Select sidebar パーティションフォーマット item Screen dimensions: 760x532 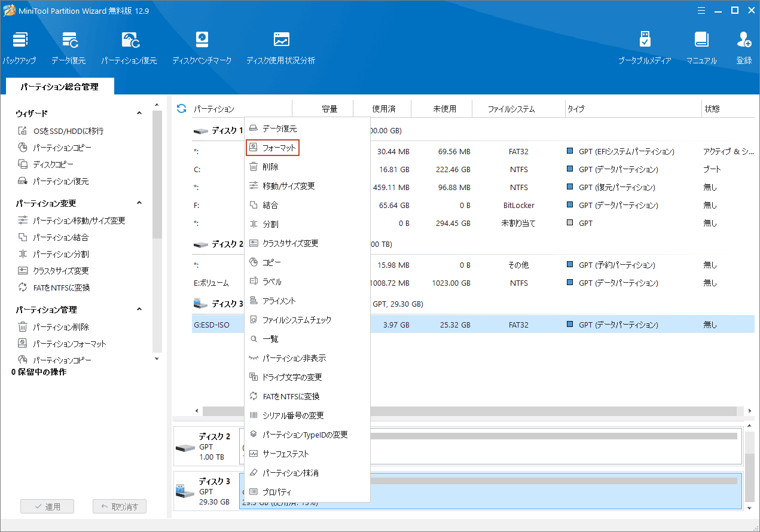coord(62,344)
